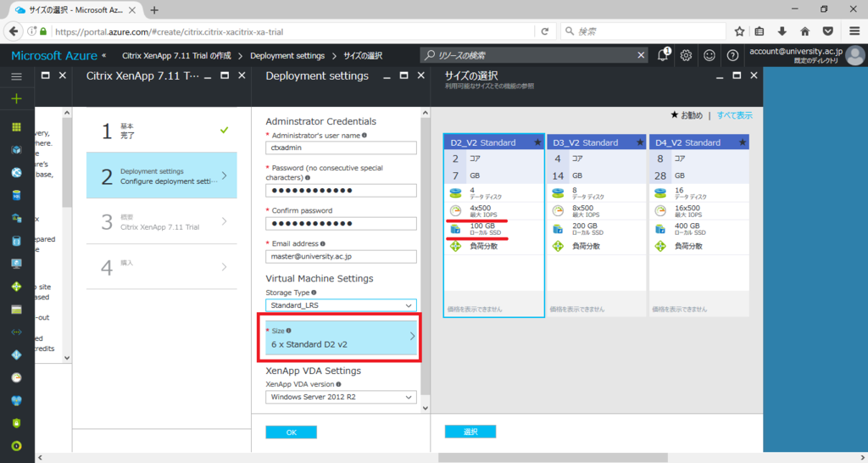Screen dimensions: 868x463
Task: Click info icon beside Storage Type
Action: pos(314,293)
